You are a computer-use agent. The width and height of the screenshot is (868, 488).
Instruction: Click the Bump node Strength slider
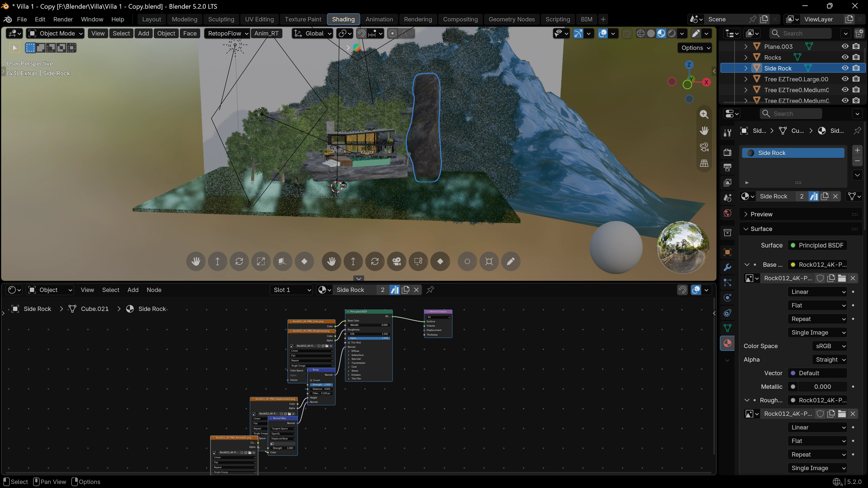[321, 385]
